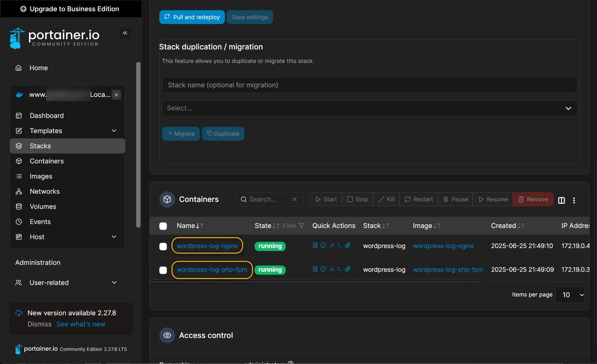The image size is (597, 364).
Task: Open stats for the wordpress-log-nginx container
Action: point(331,245)
